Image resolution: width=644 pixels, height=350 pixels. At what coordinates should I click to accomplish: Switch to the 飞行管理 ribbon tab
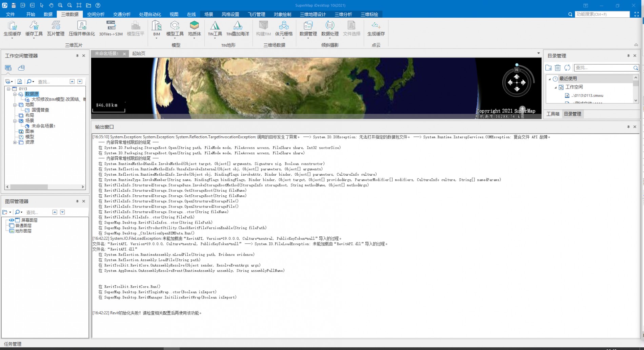[x=256, y=14]
